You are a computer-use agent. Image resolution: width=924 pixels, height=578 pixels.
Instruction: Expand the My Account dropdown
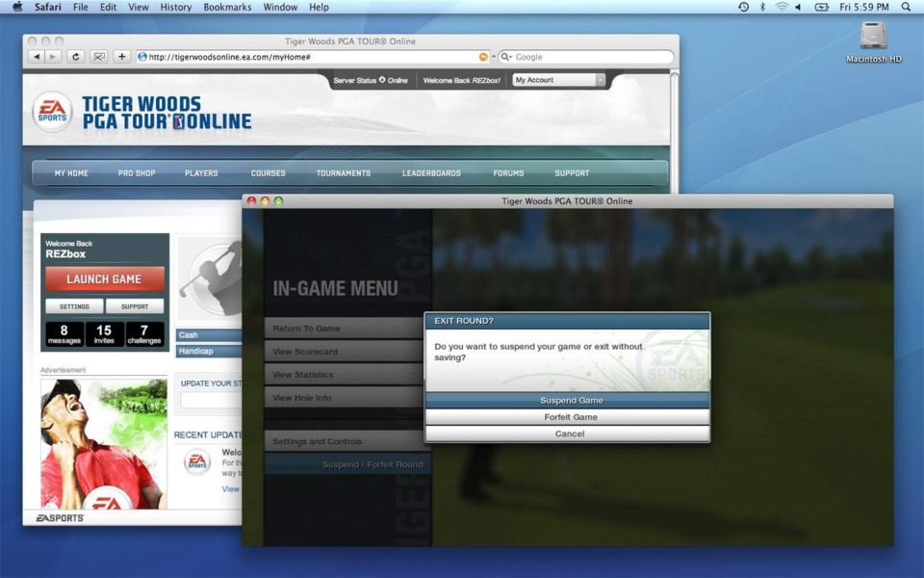click(x=559, y=80)
